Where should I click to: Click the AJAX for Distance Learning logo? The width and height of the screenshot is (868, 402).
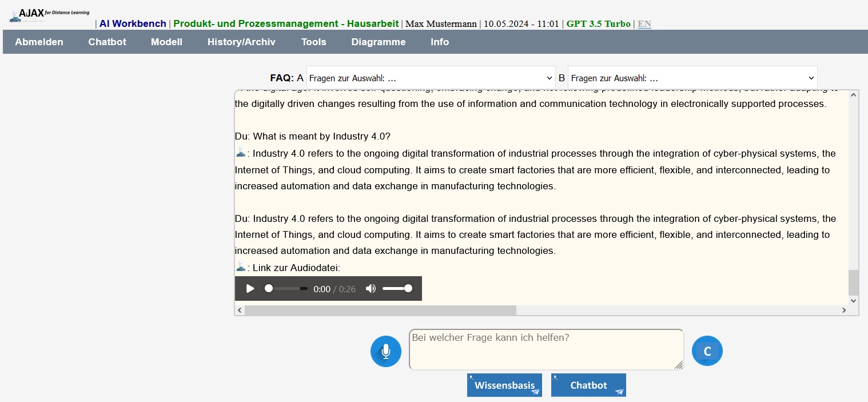49,14
